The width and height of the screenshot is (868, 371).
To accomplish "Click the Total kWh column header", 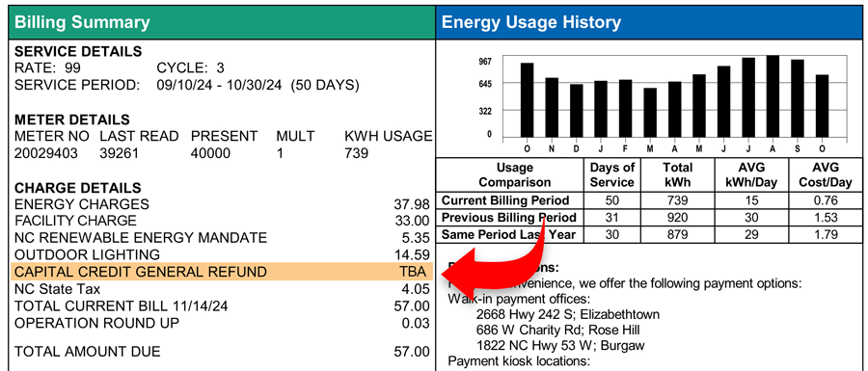I will [678, 174].
